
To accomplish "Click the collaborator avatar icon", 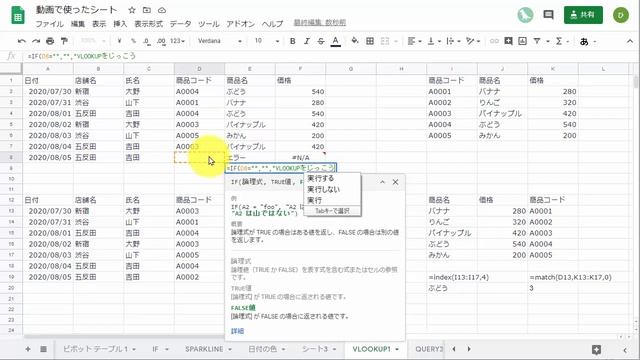I will click(525, 15).
